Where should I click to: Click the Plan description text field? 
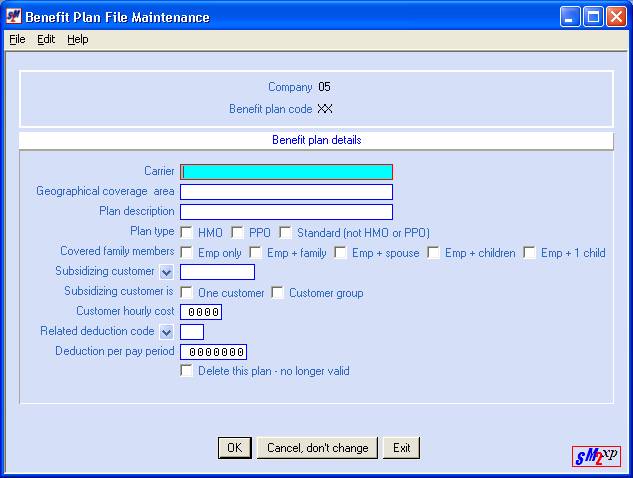click(x=286, y=212)
